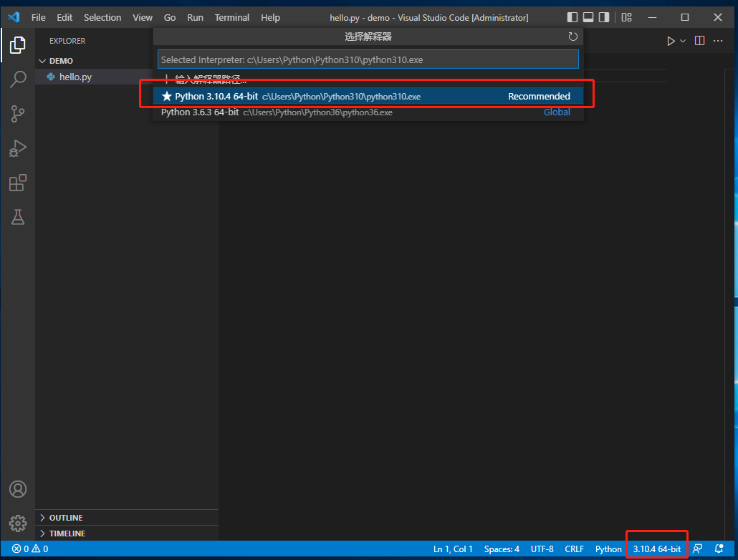The image size is (738, 560).
Task: Expand the OUTLINE section
Action: pos(66,518)
